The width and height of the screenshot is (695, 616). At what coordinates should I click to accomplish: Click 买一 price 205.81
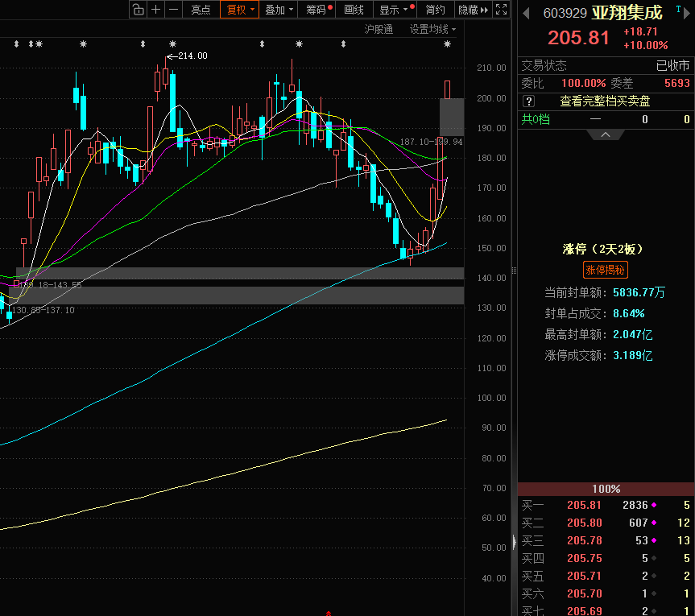pyautogui.click(x=584, y=505)
